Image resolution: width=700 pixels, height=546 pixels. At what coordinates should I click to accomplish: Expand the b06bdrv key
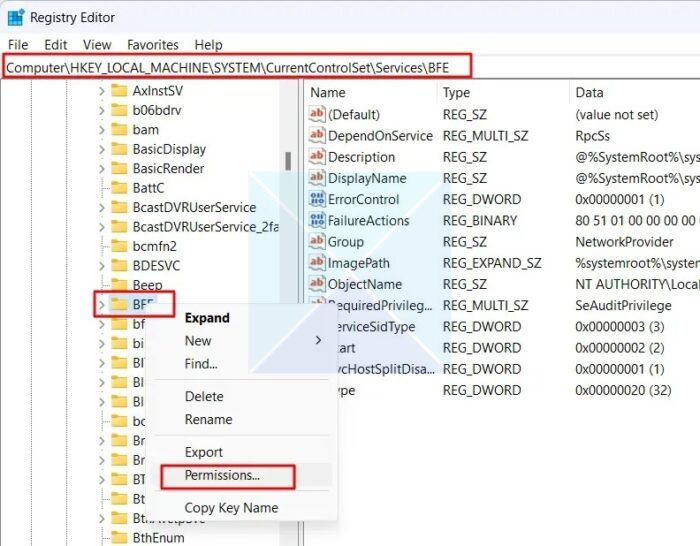pyautogui.click(x=102, y=110)
